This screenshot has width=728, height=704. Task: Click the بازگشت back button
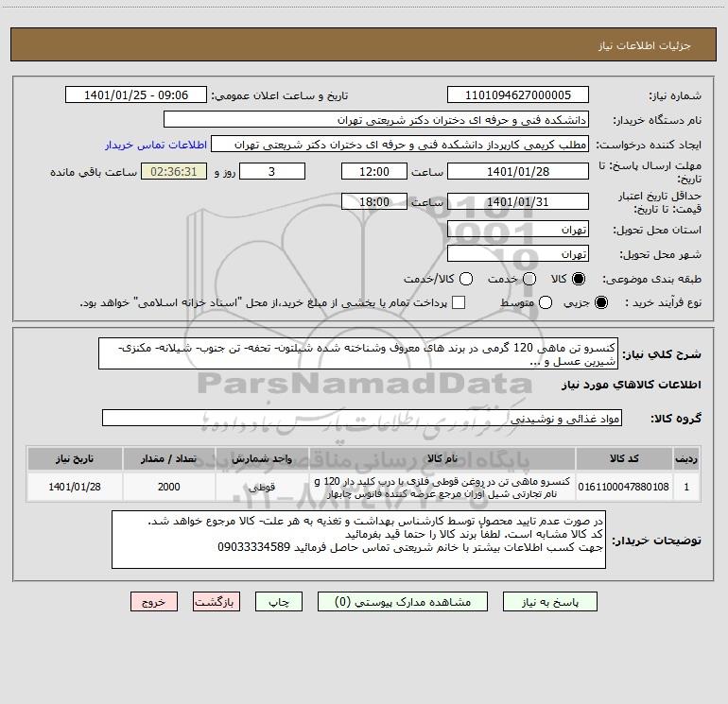pyautogui.click(x=217, y=602)
